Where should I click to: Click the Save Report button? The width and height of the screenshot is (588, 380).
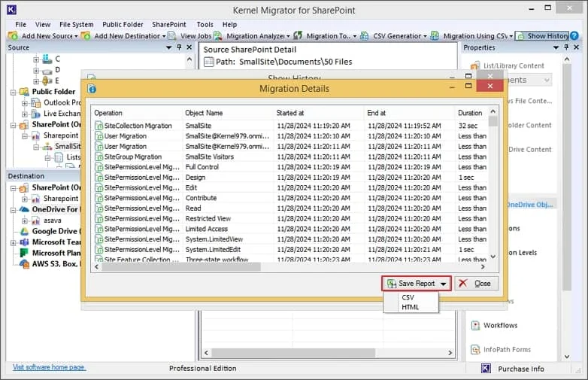[417, 284]
